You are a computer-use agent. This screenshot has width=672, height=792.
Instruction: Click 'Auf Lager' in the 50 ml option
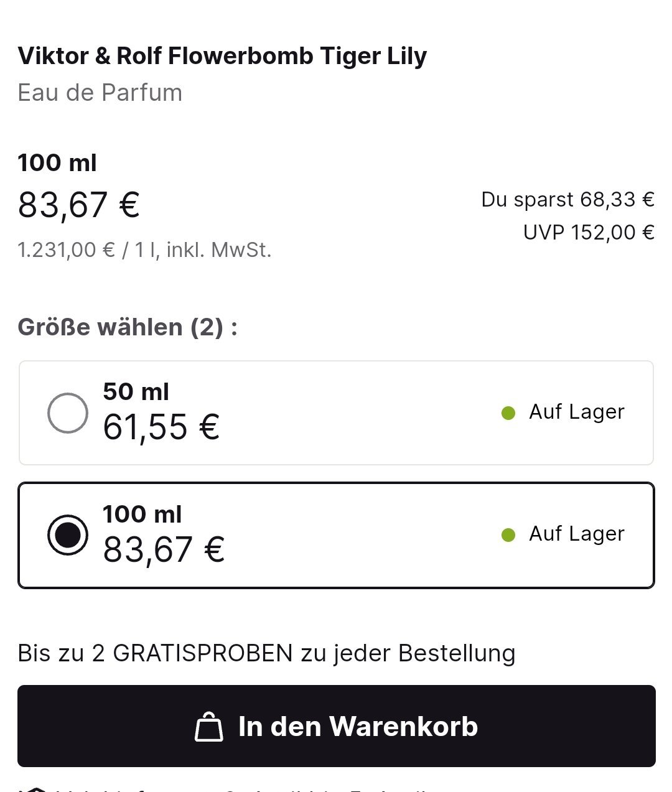(576, 412)
